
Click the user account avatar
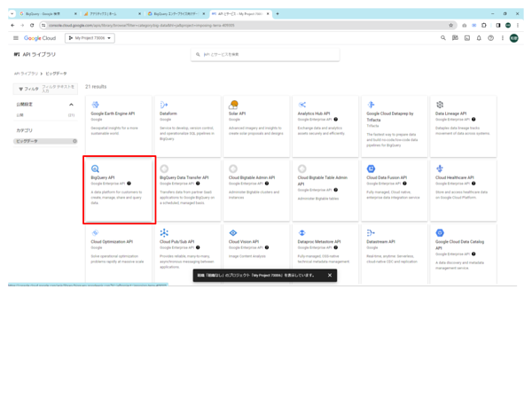pos(514,38)
